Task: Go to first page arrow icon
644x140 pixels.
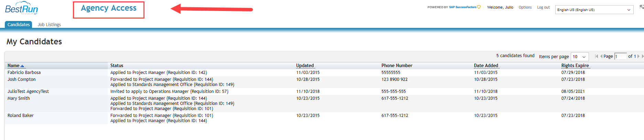Action: click(x=597, y=56)
